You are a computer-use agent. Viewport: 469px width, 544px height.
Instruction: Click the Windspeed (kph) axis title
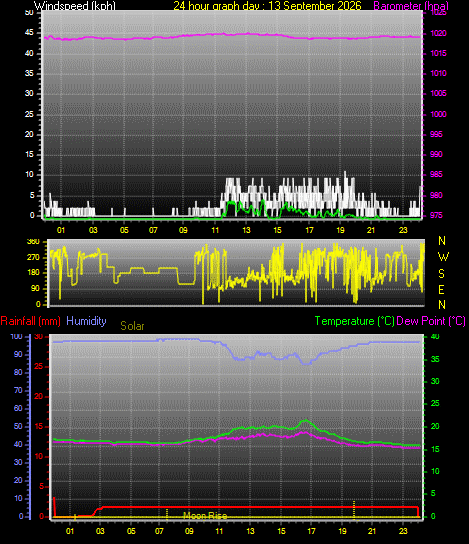tap(75, 6)
